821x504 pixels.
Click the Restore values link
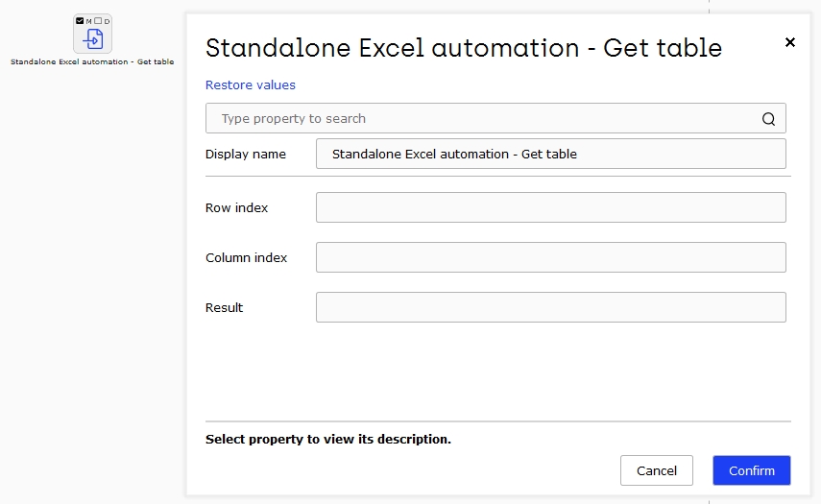(x=251, y=84)
